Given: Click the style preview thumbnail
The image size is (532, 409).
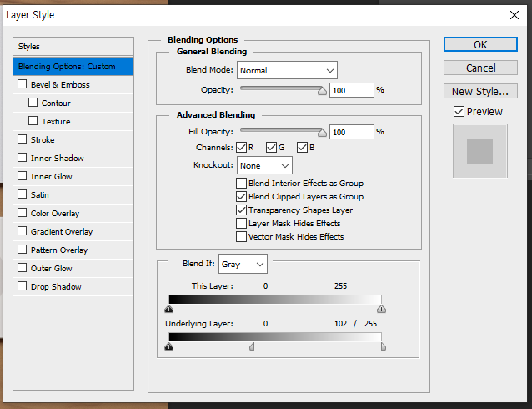Looking at the screenshot, I should tap(480, 151).
